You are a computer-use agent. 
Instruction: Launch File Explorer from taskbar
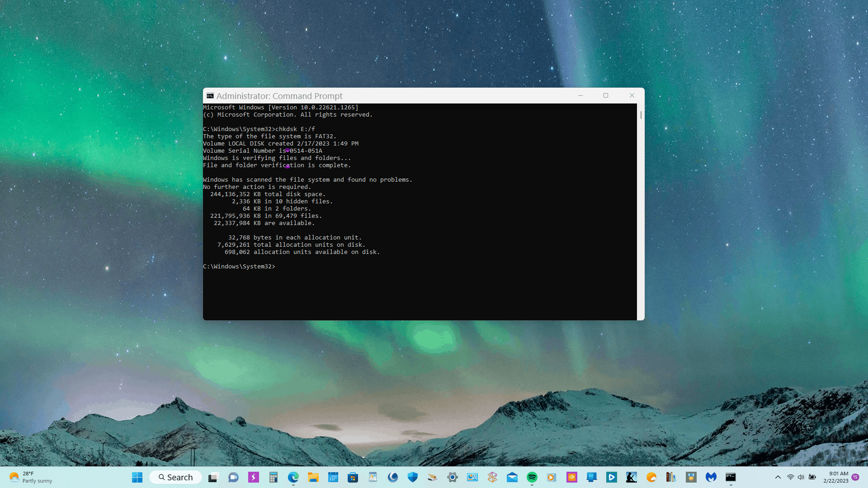(313, 477)
